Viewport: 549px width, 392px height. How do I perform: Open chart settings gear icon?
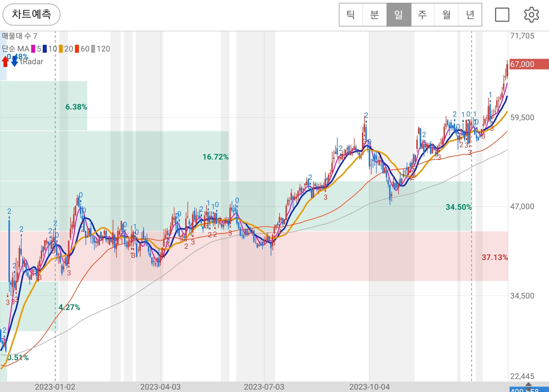click(531, 15)
